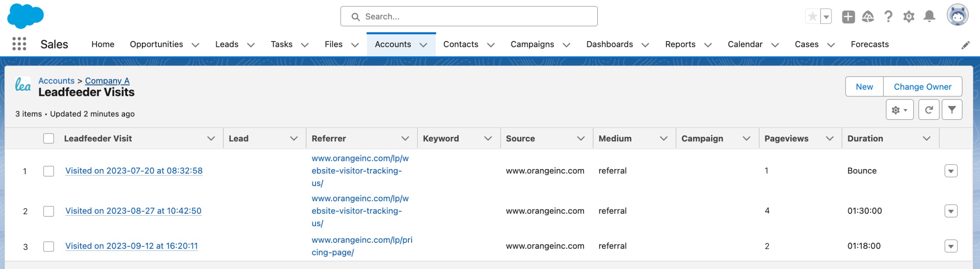
Task: Open Campaign column menu chevron
Action: [746, 139]
